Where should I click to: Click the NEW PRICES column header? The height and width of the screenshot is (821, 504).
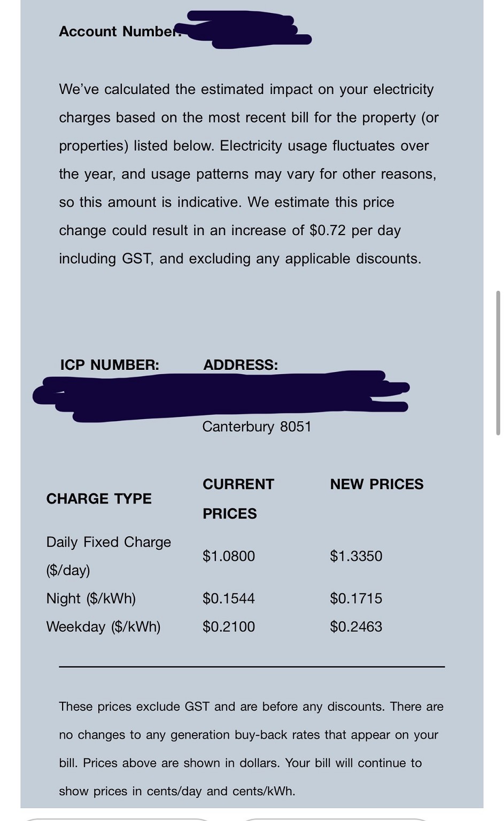[377, 484]
